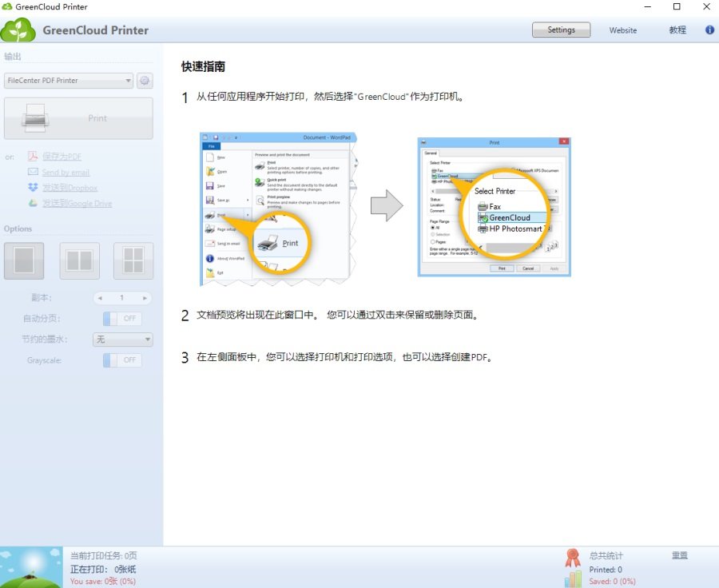The image size is (719, 588).
Task: Open the 节约的墨水 dropdown
Action: coord(122,340)
